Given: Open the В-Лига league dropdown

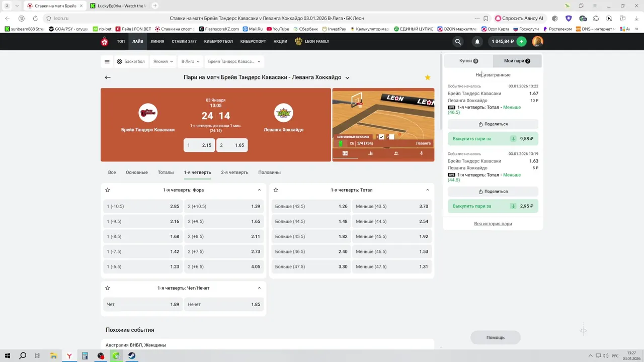Looking at the screenshot, I should click(x=191, y=62).
